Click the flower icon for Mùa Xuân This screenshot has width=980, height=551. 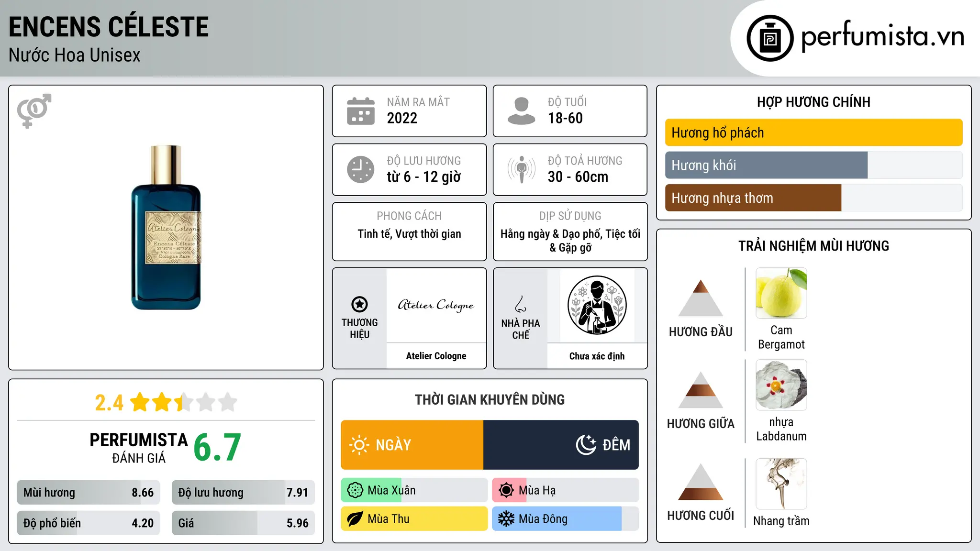click(x=355, y=490)
